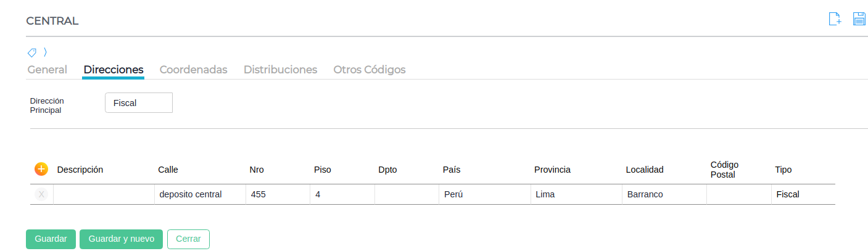Click the tag icon above the tabs
This screenshot has height=251, width=868.
click(32, 52)
